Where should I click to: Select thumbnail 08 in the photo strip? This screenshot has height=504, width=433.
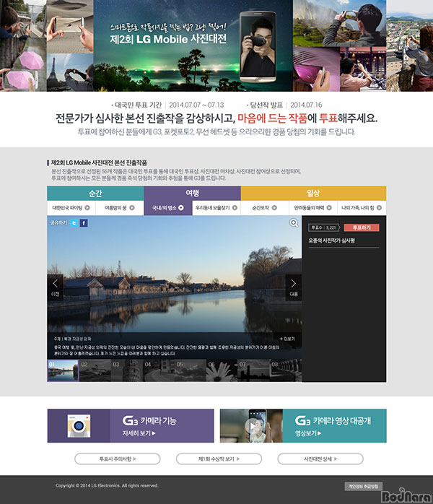click(286, 370)
